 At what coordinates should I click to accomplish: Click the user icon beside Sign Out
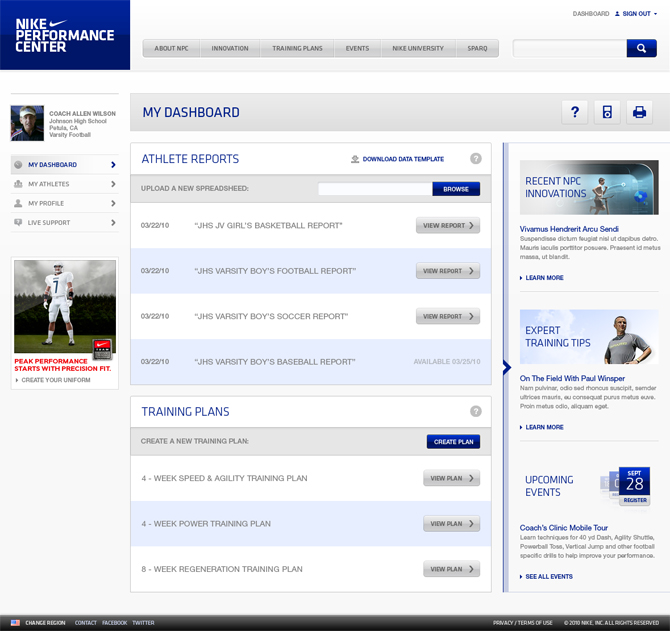pos(617,14)
